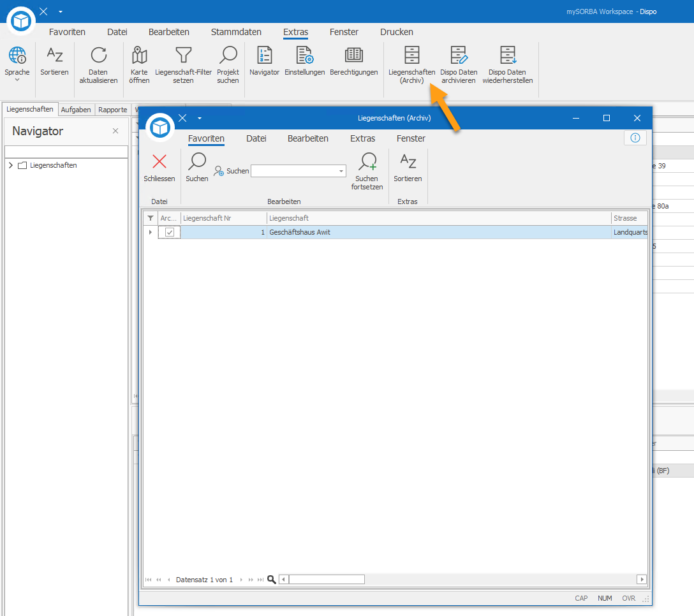The image size is (694, 616).
Task: Sort by Liegenschaft Nr column header
Action: click(223, 218)
